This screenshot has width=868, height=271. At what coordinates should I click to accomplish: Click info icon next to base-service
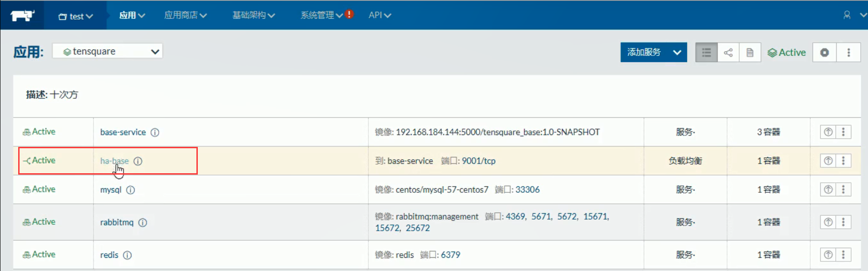click(155, 132)
